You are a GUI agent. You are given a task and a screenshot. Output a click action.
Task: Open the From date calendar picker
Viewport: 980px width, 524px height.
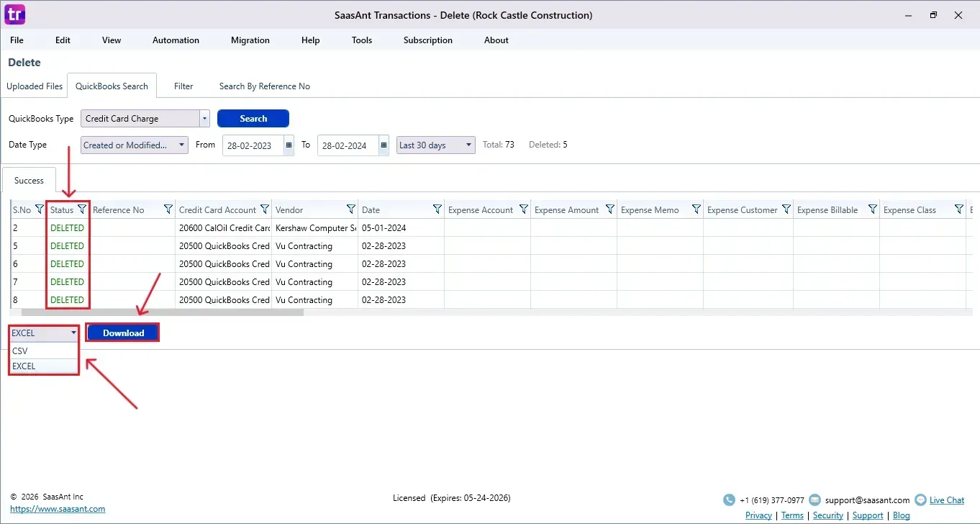pyautogui.click(x=289, y=145)
